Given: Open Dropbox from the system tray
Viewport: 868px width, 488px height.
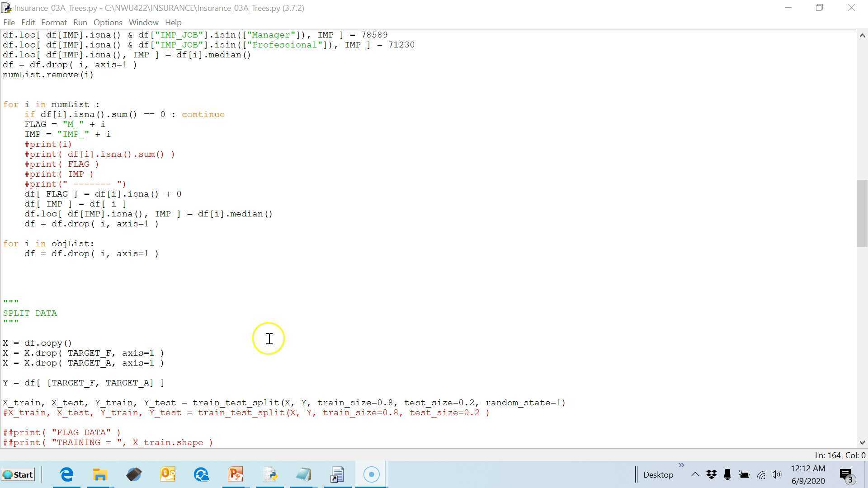Looking at the screenshot, I should point(711,474).
